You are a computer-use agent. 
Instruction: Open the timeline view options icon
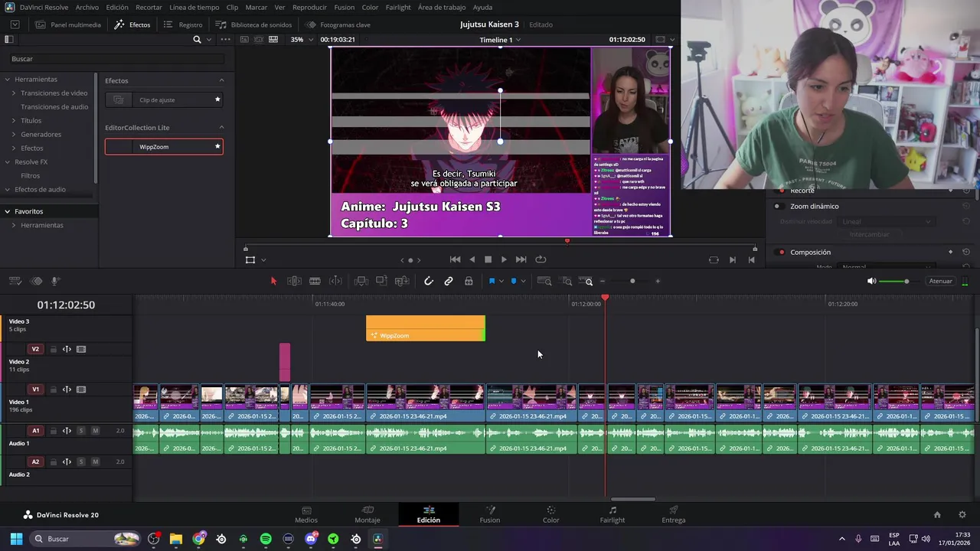click(x=15, y=281)
